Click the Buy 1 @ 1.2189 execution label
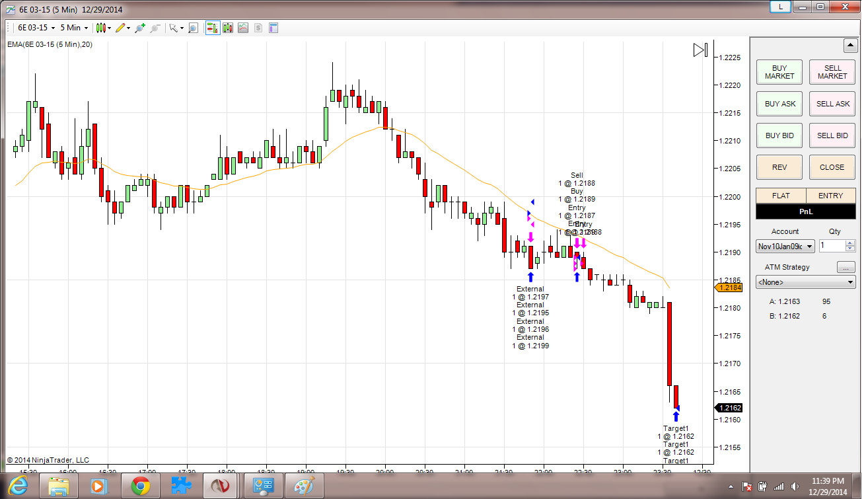 (577, 195)
